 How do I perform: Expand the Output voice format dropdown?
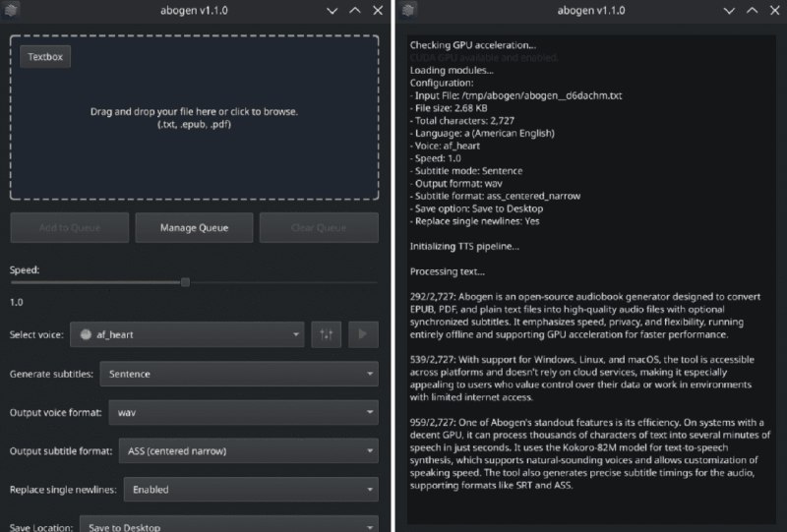click(x=243, y=412)
